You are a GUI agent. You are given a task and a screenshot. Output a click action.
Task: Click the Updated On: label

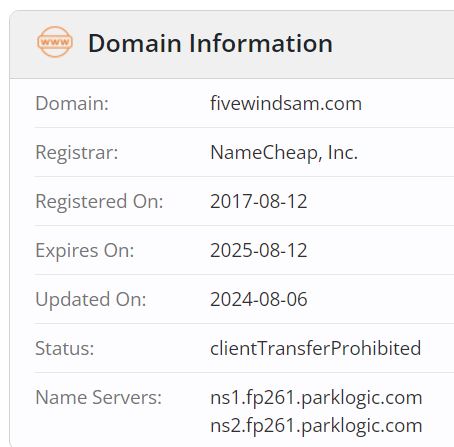(x=91, y=299)
